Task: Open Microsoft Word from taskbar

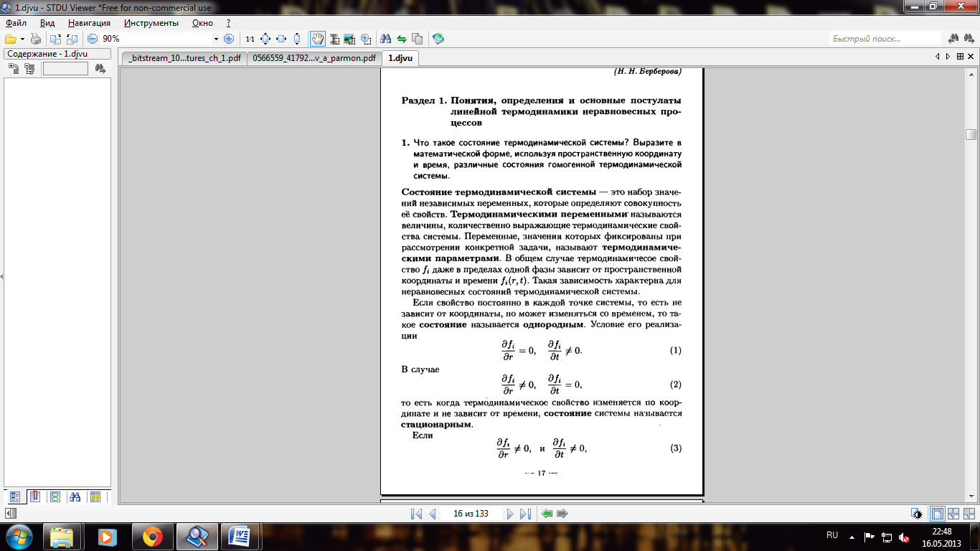Action: [x=240, y=537]
